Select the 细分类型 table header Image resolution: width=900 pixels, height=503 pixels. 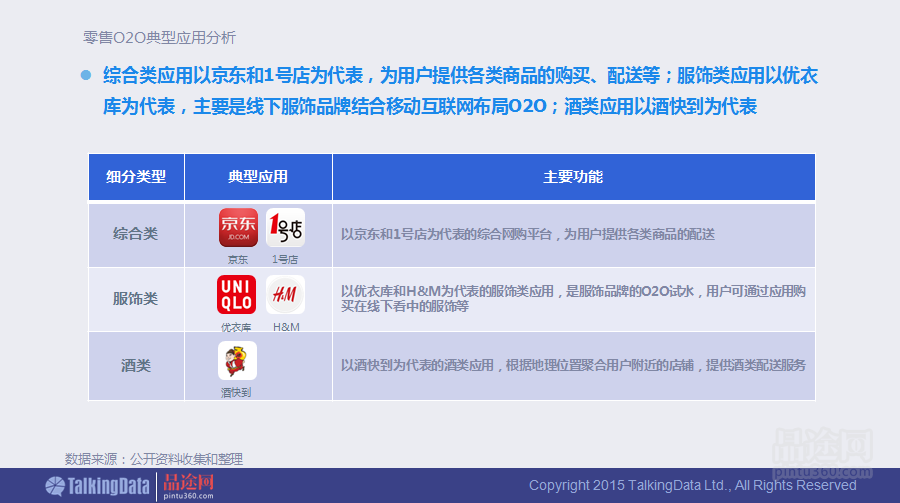pyautogui.click(x=136, y=177)
